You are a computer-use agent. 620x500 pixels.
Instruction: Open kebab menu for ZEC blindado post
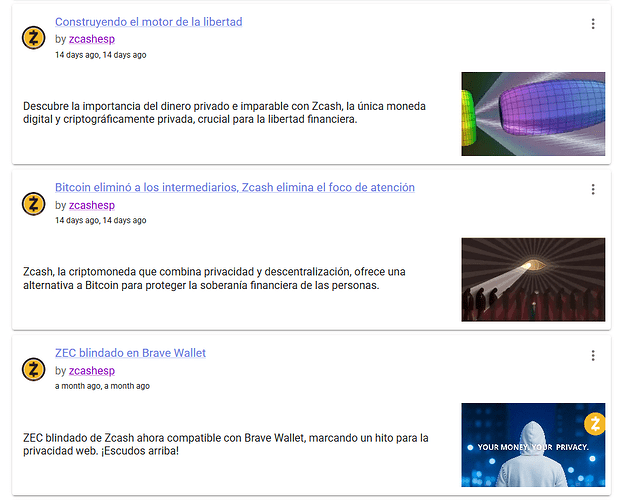point(593,355)
